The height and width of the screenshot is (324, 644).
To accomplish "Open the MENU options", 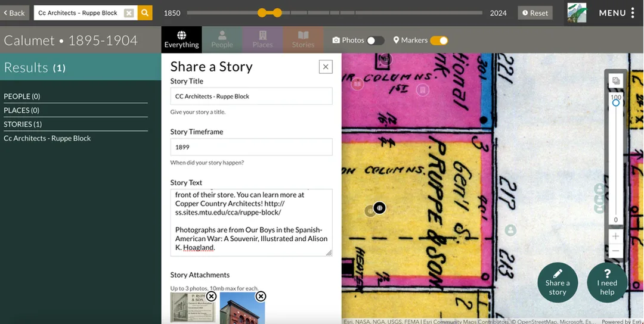I will 617,13.
